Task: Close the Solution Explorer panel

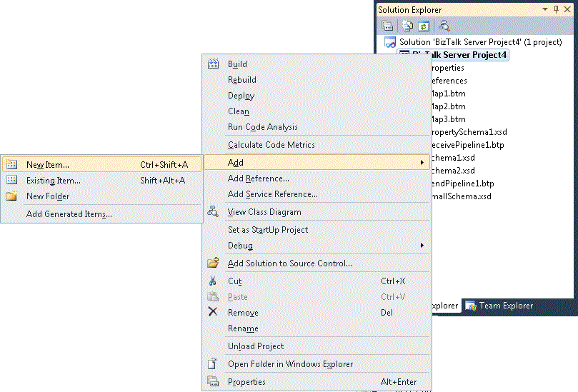Action: [567, 9]
